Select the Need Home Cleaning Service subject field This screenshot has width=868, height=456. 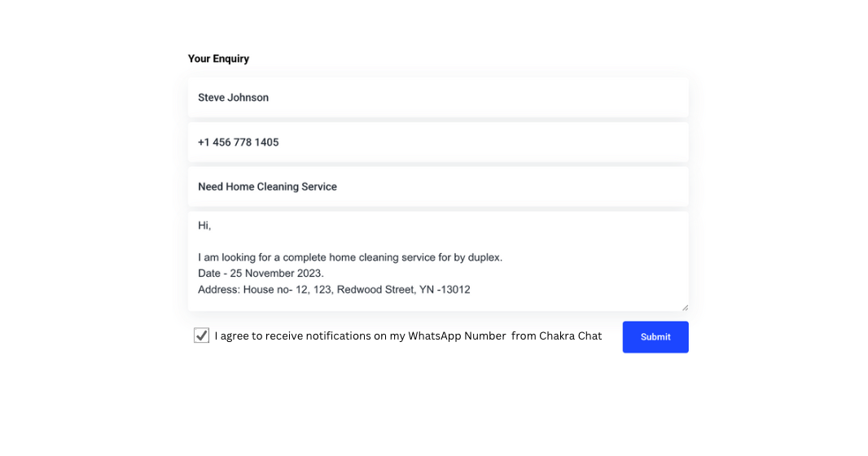[438, 187]
